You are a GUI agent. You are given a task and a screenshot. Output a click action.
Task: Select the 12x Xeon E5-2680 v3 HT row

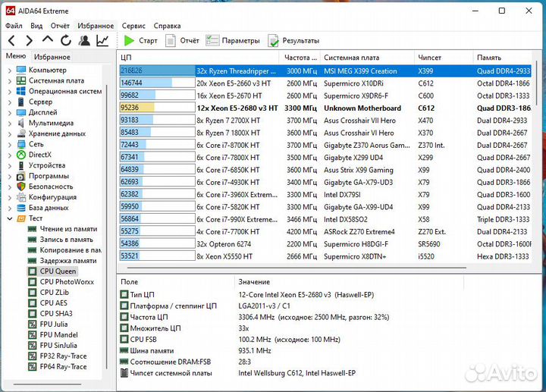(325, 108)
